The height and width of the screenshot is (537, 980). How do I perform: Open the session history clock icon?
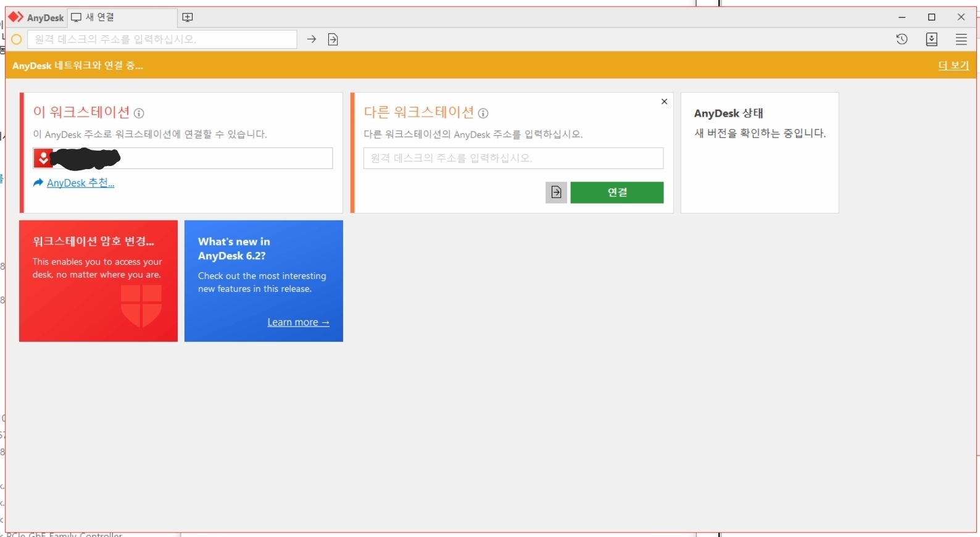click(x=902, y=40)
